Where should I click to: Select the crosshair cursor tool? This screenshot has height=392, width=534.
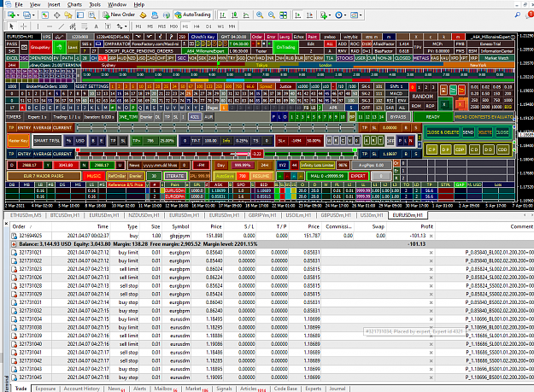tap(23, 26)
